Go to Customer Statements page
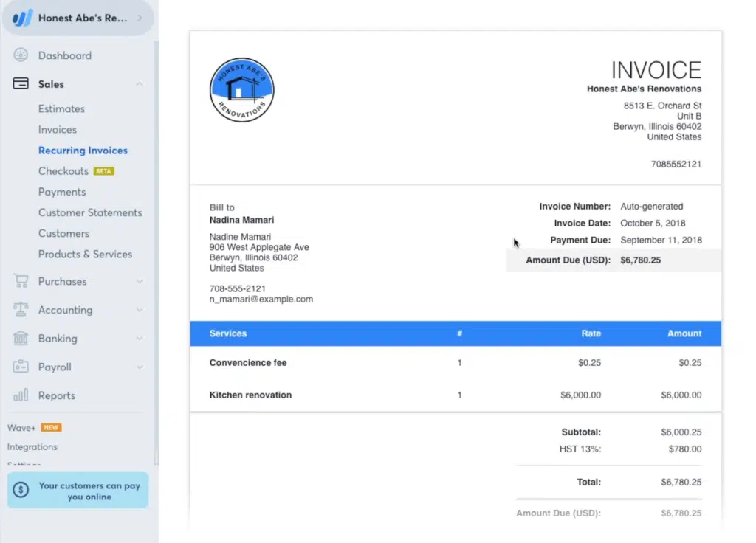 (90, 212)
